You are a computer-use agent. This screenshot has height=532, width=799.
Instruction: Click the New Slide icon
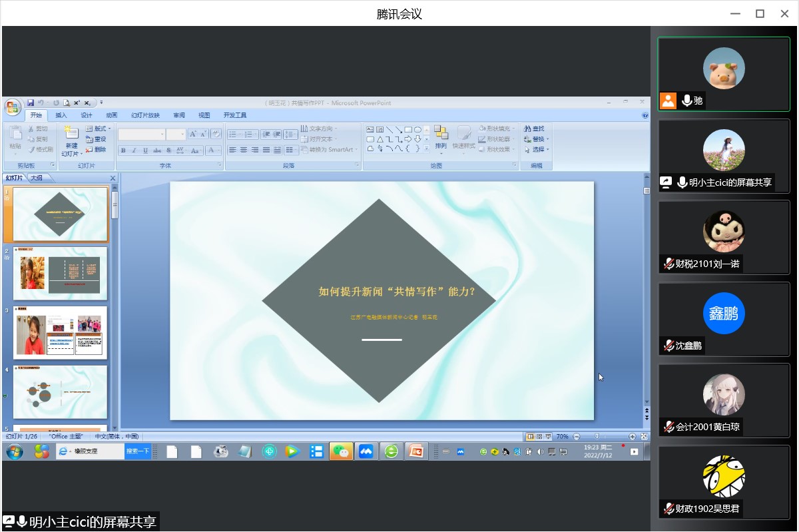tap(71, 134)
